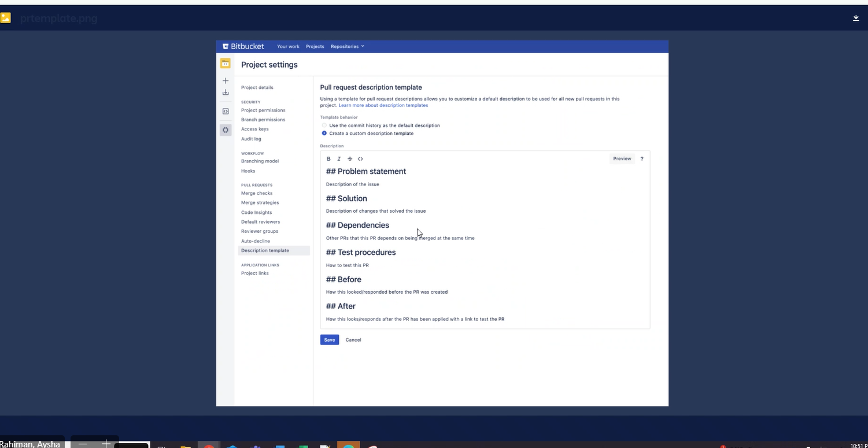The image size is (868, 448).
Task: Open Merge checks settings page
Action: (x=257, y=193)
